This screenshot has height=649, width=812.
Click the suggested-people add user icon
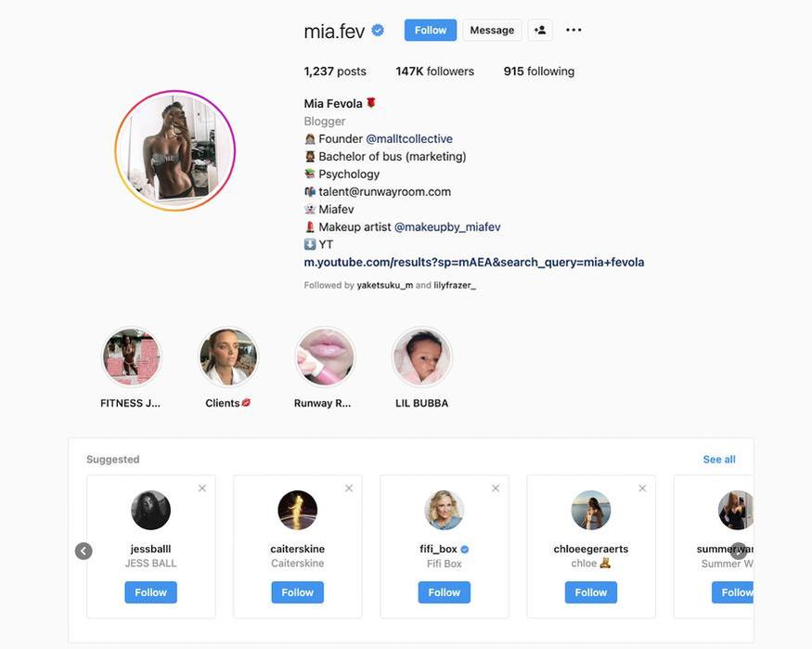pos(540,30)
